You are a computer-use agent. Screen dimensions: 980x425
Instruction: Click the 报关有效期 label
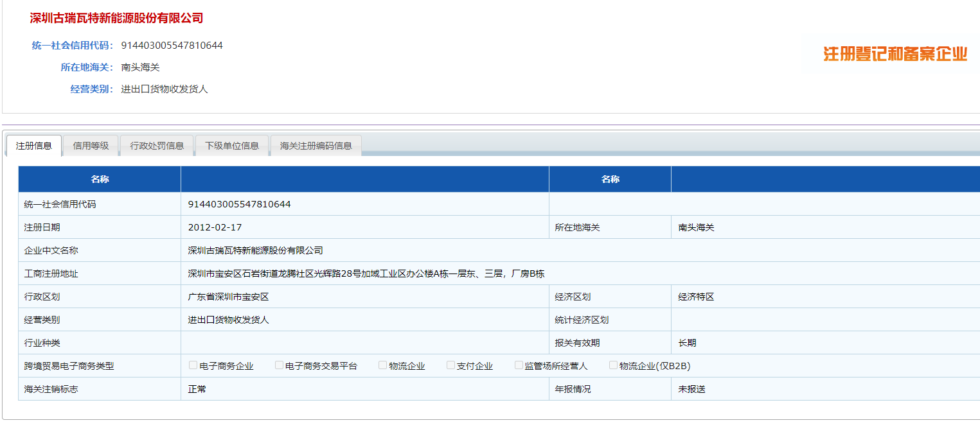[x=577, y=343]
